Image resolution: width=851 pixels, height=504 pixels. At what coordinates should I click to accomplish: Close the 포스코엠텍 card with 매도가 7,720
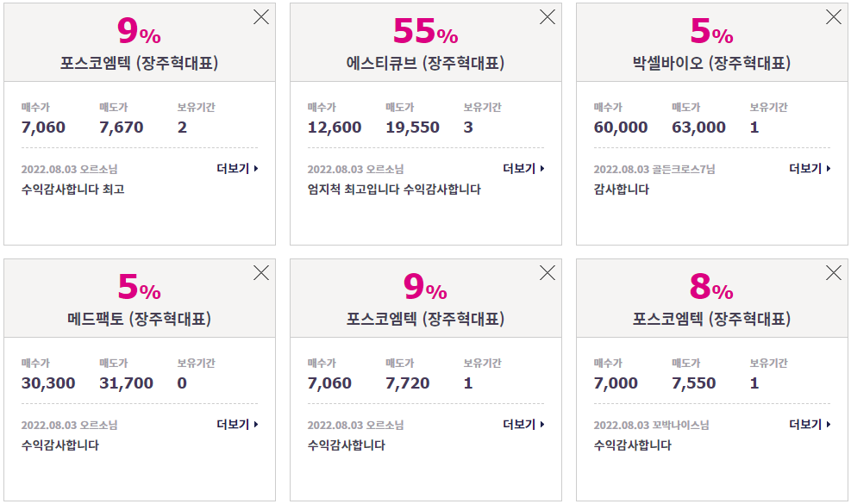click(547, 273)
